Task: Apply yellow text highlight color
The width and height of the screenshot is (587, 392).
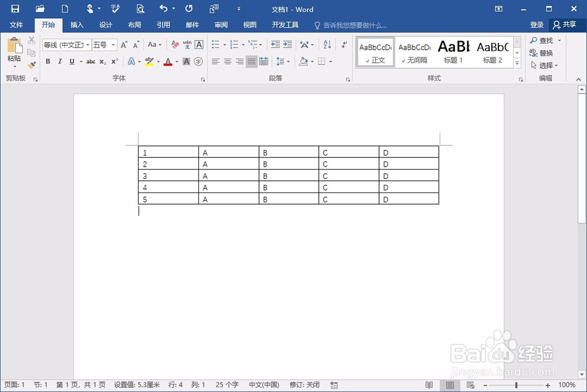Action: coord(149,62)
